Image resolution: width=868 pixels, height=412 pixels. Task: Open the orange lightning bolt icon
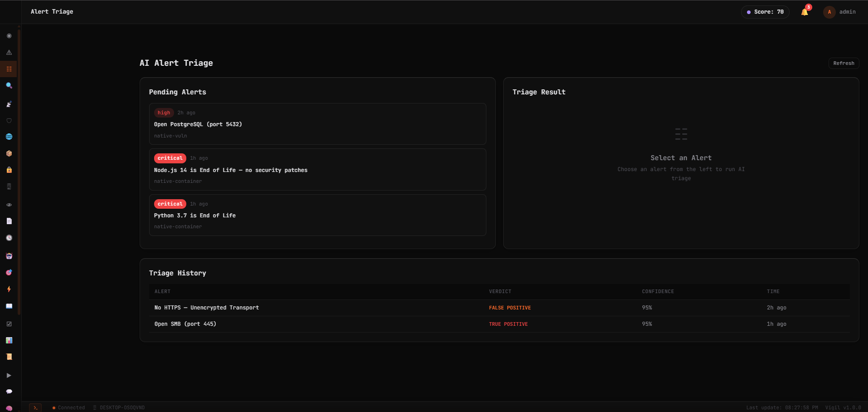[x=9, y=289]
